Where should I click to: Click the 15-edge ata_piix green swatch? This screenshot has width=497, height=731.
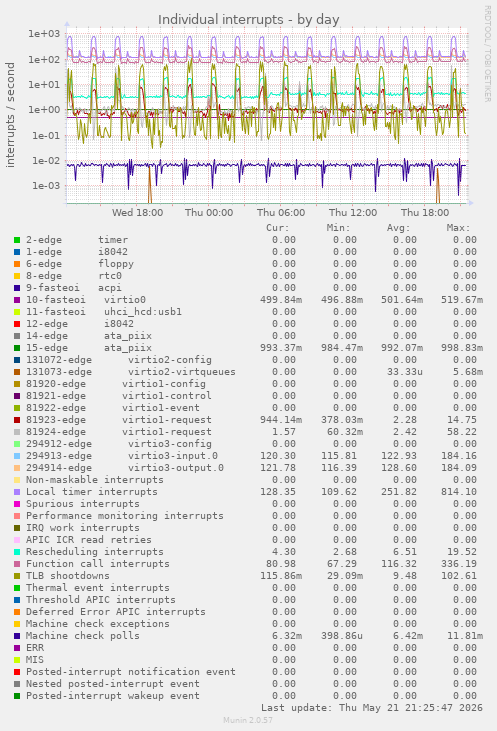coord(17,348)
